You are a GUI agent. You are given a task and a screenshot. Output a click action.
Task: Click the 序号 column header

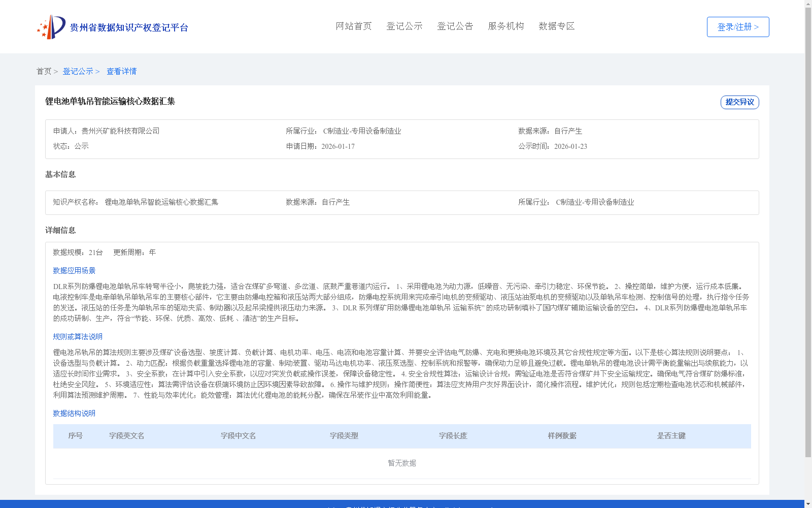coord(76,436)
